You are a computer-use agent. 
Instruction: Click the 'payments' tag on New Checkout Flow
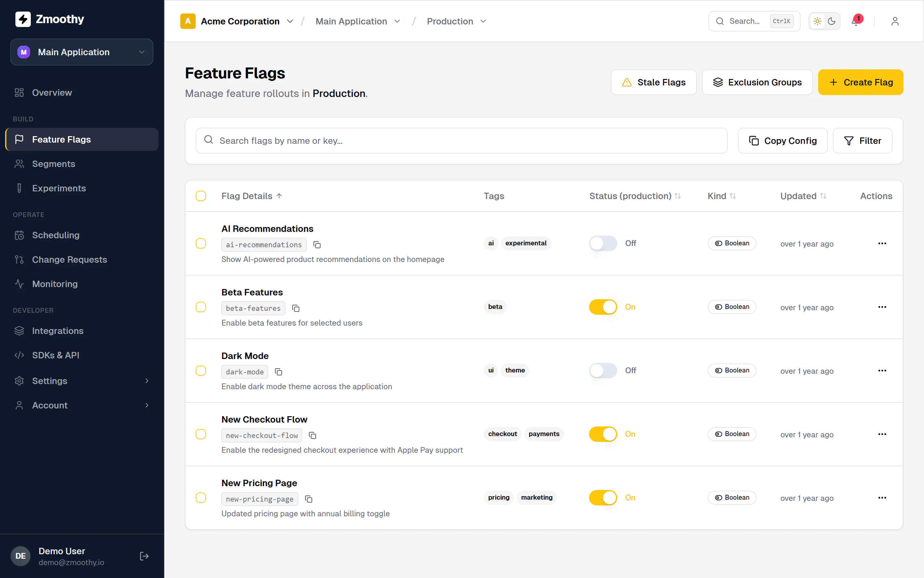tap(544, 434)
